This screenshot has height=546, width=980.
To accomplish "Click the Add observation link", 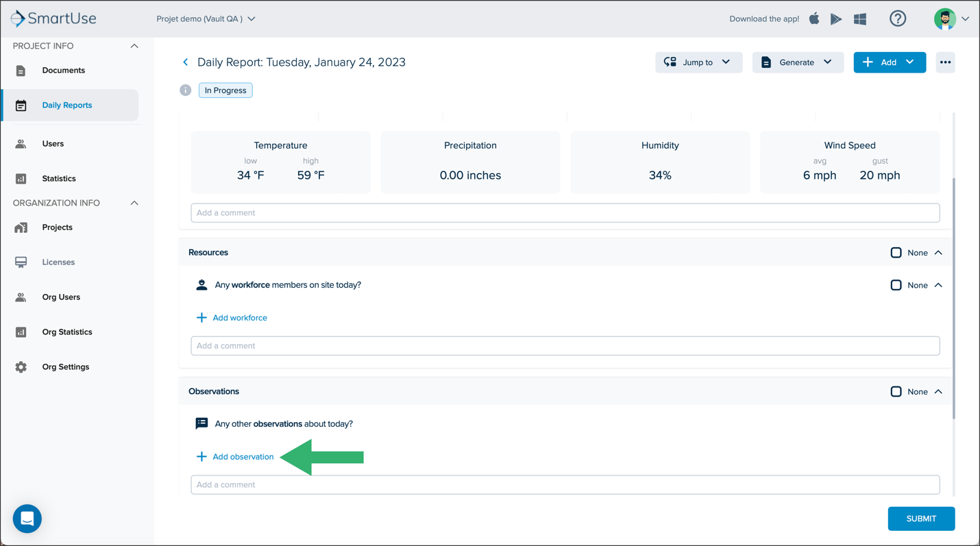I will point(235,457).
